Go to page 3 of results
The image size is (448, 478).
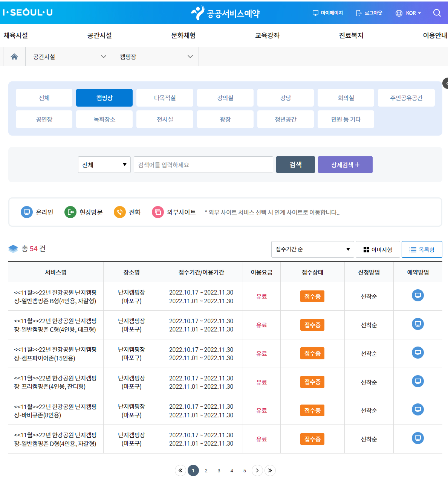[219, 470]
